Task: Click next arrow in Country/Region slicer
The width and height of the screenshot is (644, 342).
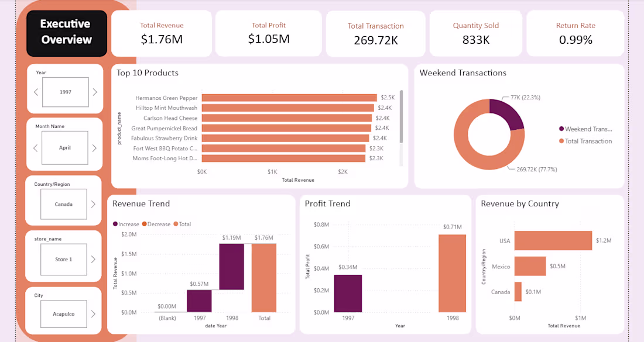Action: [x=93, y=204]
